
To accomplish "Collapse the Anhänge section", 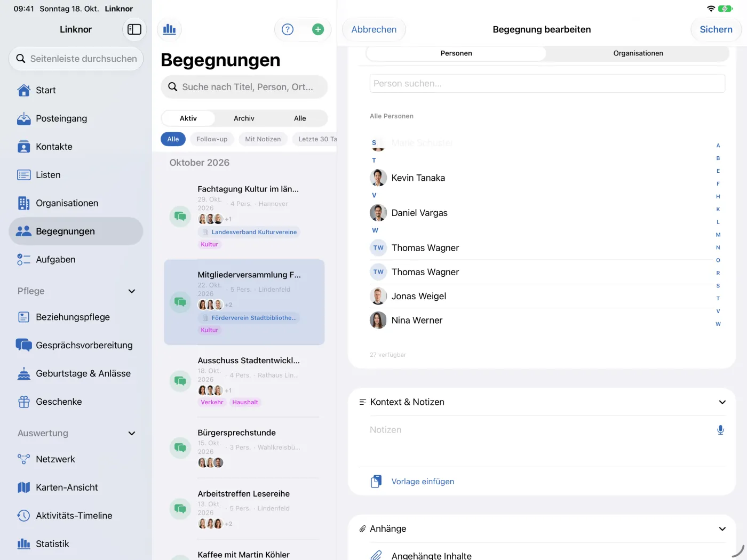I will pos(722,529).
